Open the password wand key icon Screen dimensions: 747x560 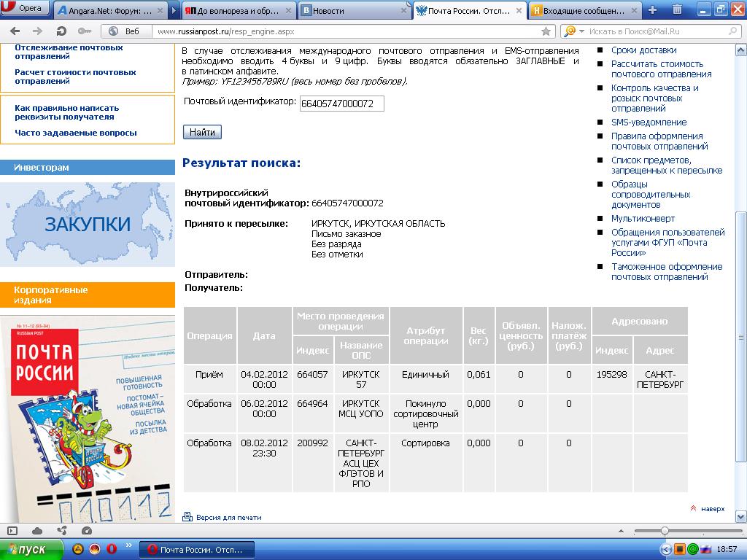coord(85,31)
